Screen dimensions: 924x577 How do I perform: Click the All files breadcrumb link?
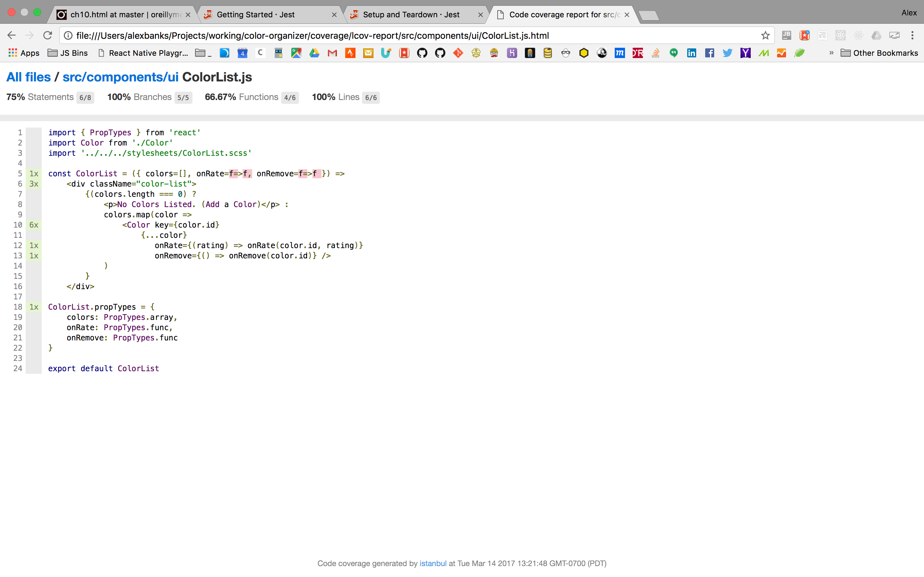[29, 77]
